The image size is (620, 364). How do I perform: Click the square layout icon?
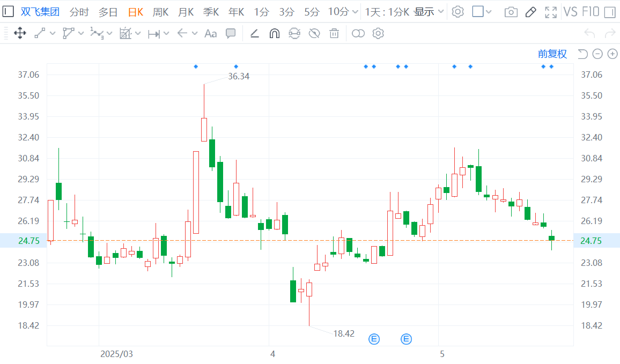478,11
